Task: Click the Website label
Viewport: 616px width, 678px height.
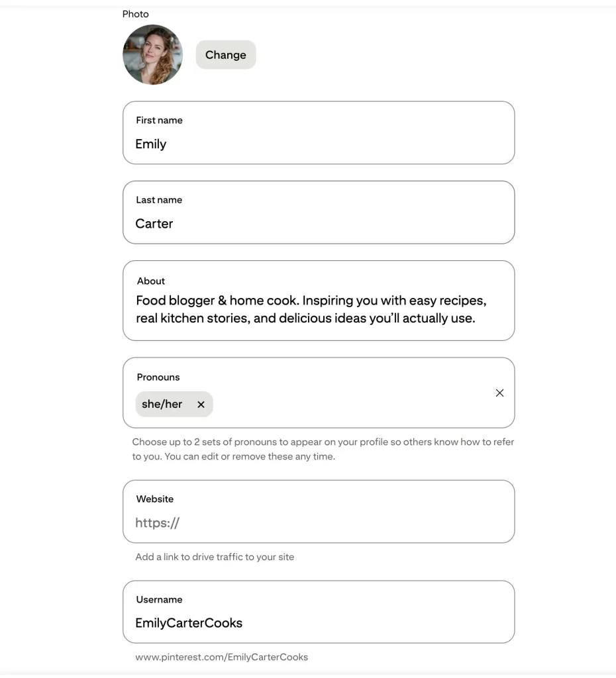Action: [x=155, y=499]
